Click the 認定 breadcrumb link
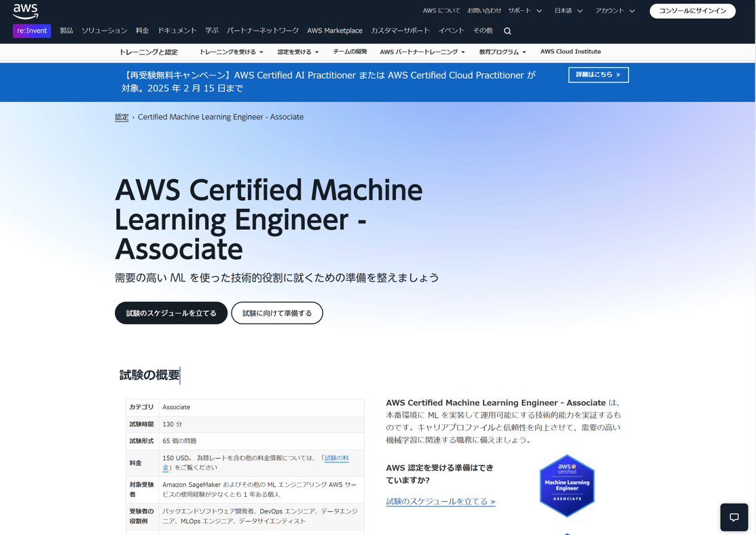Image resolution: width=756 pixels, height=535 pixels. (x=122, y=117)
